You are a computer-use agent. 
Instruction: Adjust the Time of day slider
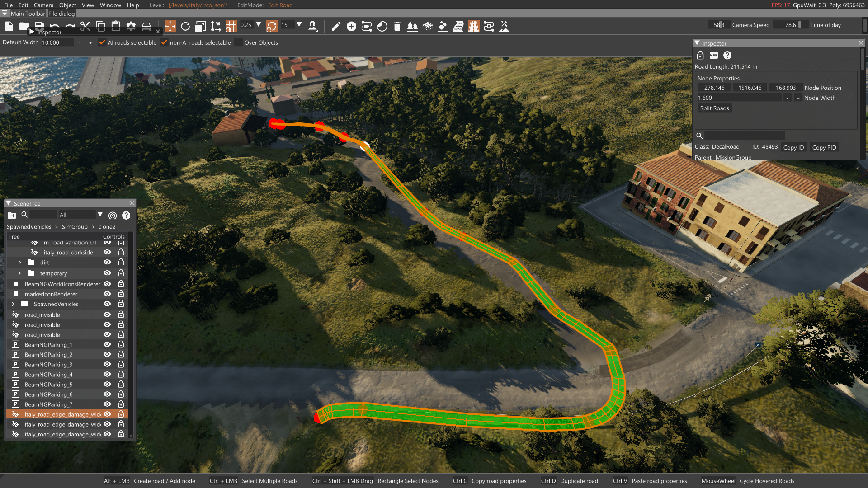pyautogui.click(x=790, y=25)
